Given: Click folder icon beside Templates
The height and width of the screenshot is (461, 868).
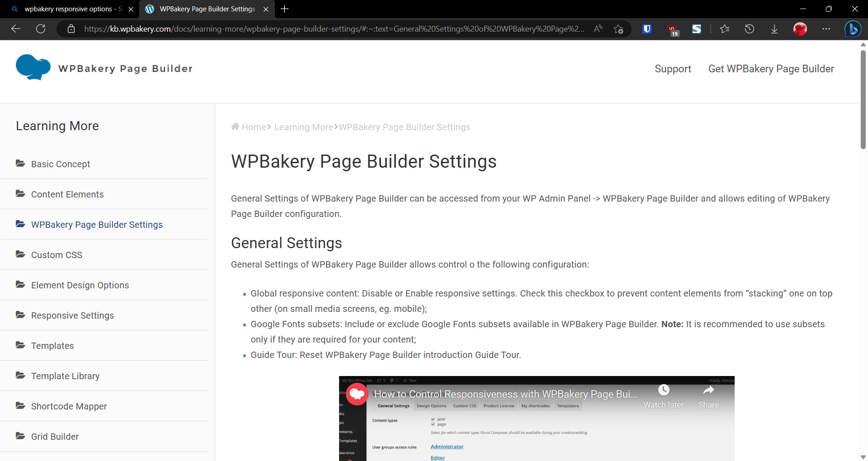Looking at the screenshot, I should point(20,345).
